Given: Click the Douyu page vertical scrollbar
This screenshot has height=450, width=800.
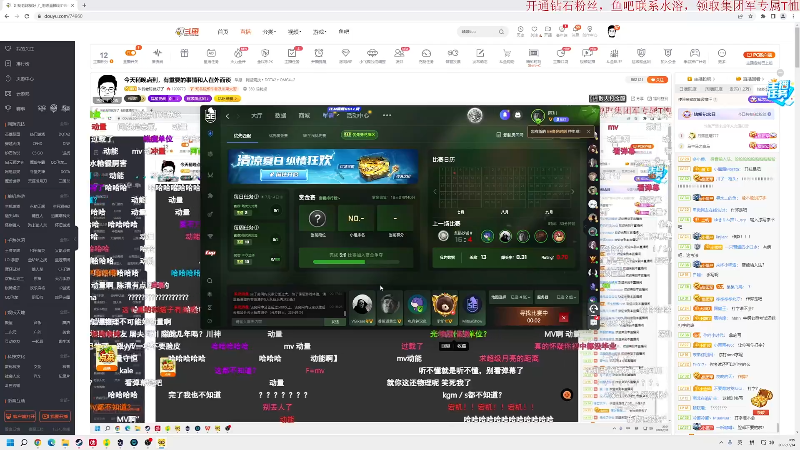Looking at the screenshot, I should [x=796, y=46].
